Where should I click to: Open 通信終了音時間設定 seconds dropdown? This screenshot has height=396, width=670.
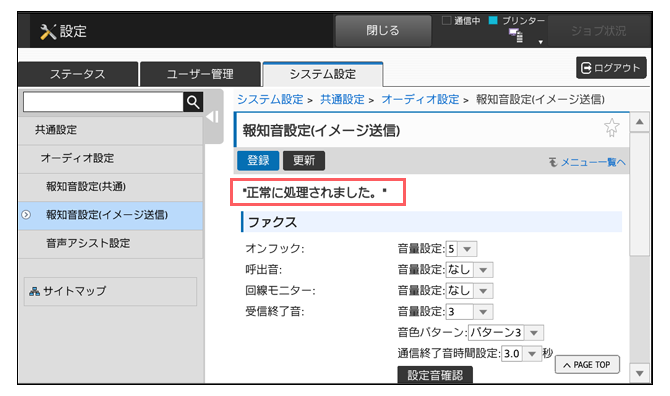pos(521,354)
